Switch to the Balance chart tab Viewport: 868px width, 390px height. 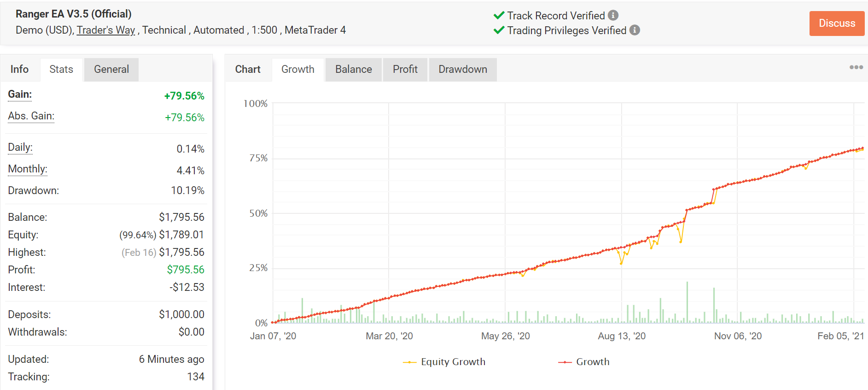(x=354, y=69)
